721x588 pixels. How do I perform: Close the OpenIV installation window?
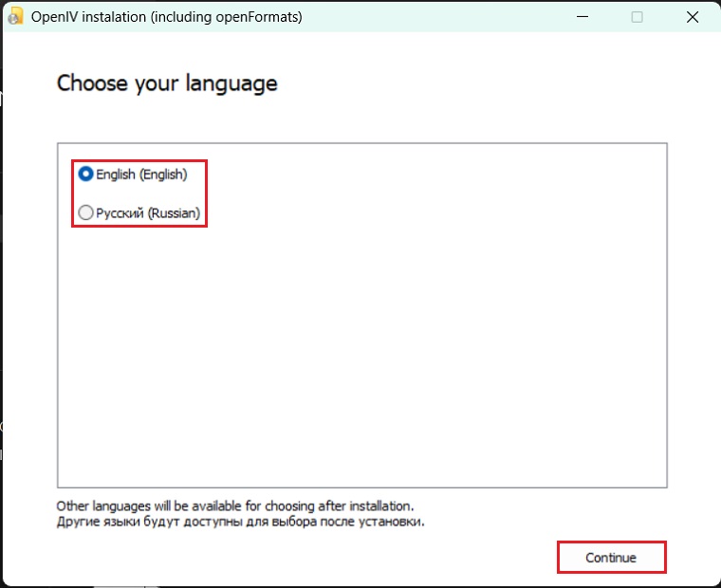pyautogui.click(x=692, y=17)
